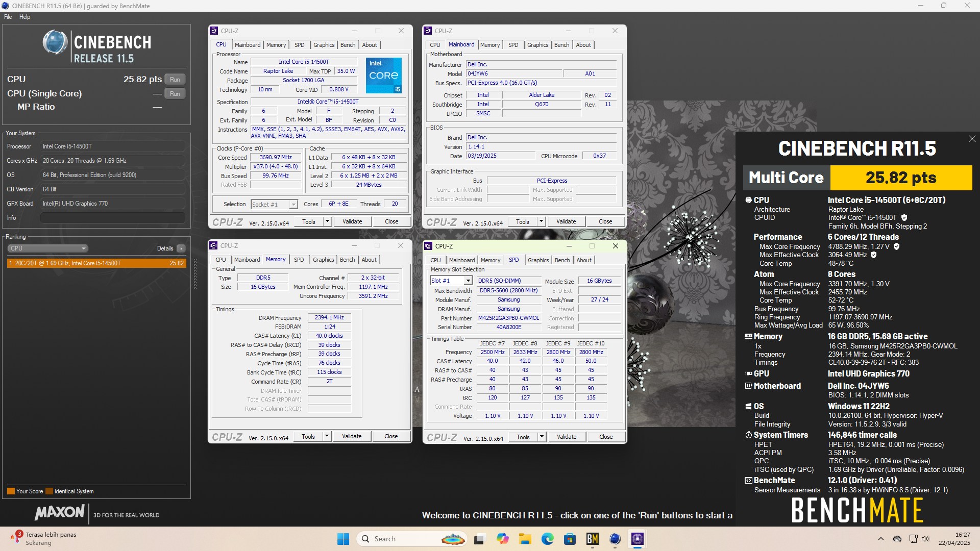This screenshot has width=980, height=551.
Task: Click GPU icon in BenchMate overlay
Action: click(x=748, y=373)
